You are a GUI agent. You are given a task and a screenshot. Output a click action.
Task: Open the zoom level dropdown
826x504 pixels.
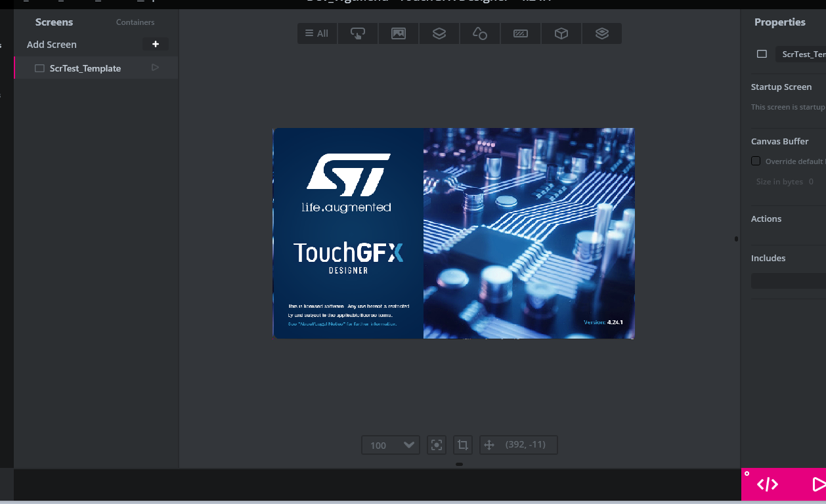(x=391, y=445)
